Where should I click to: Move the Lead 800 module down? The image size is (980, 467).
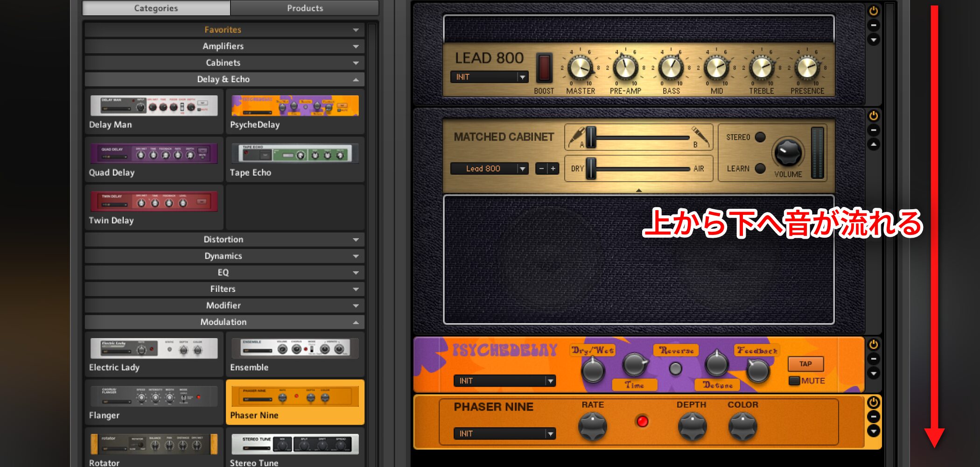tap(874, 40)
